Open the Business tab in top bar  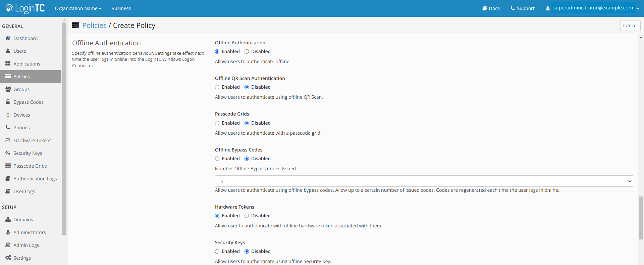121,8
